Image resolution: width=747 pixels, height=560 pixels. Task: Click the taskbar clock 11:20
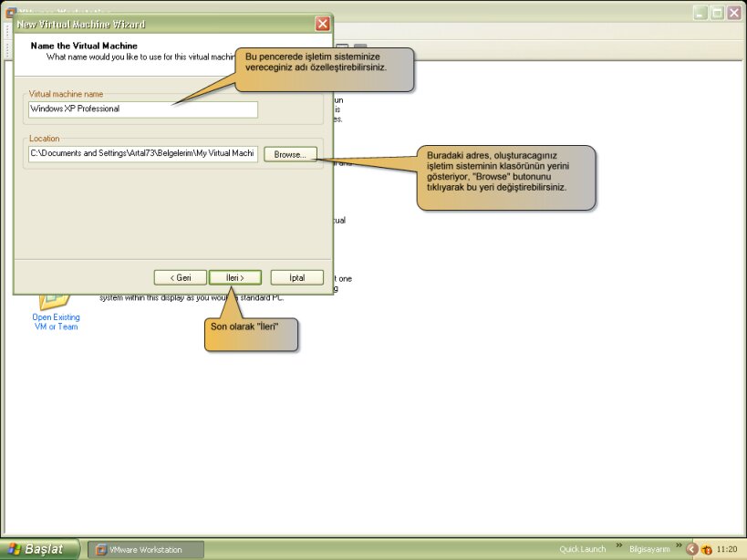point(727,549)
